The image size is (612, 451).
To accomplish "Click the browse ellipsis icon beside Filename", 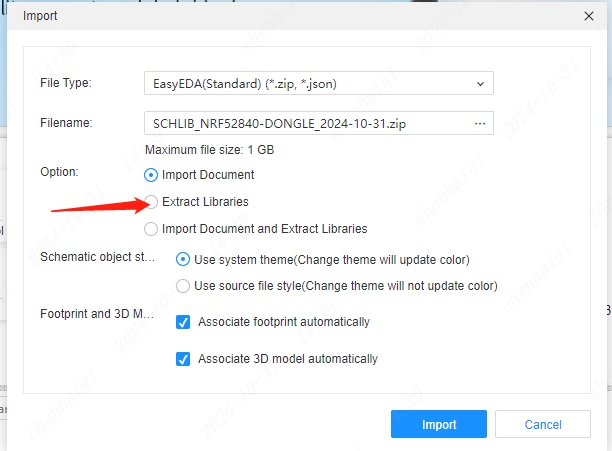I will click(x=480, y=123).
